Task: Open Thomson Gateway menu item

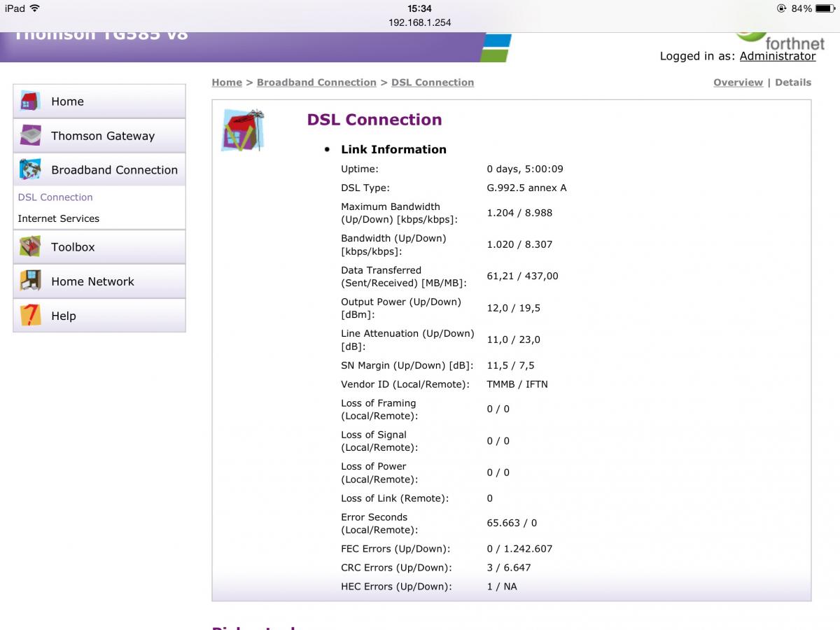Action: pos(99,136)
